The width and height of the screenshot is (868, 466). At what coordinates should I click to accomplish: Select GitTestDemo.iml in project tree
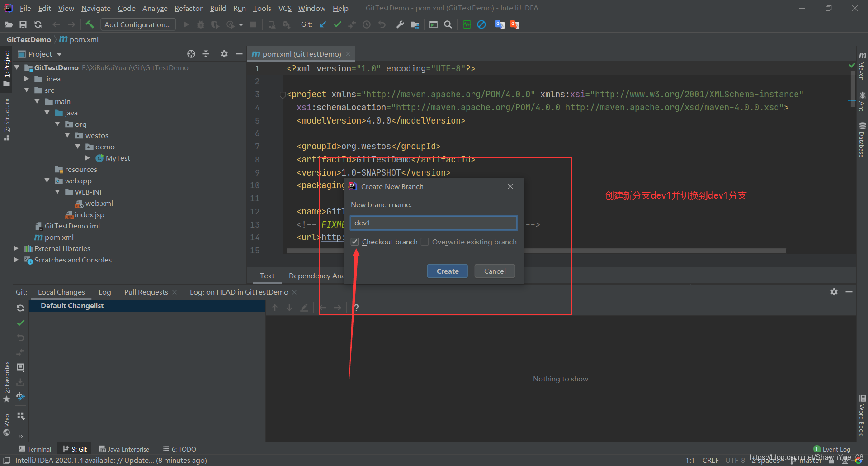[72, 226]
